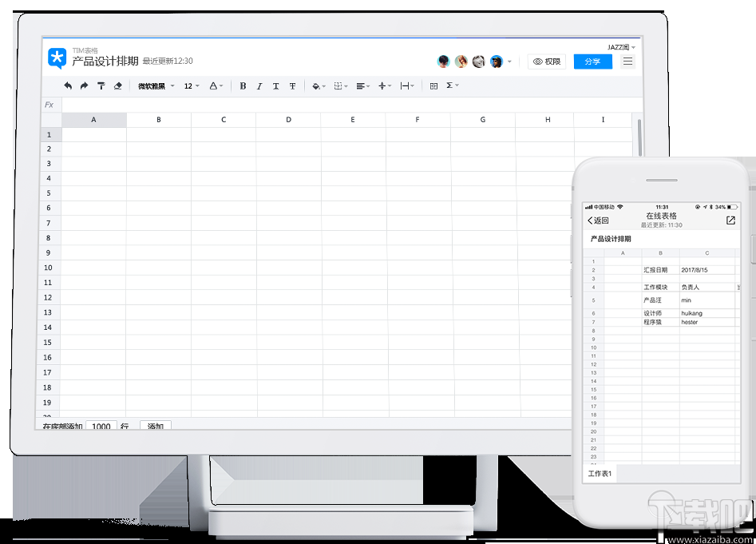
Task: Click the third collaborator avatar
Action: (478, 62)
